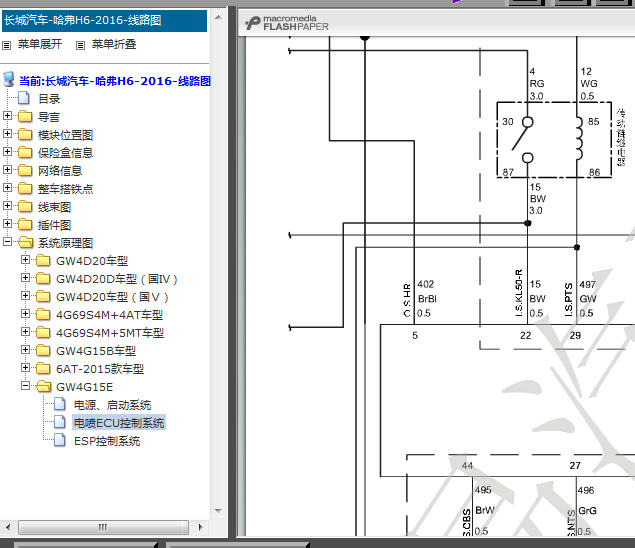Expand the 模块位置图 tree node
Screen dimensions: 635x548
(7, 133)
